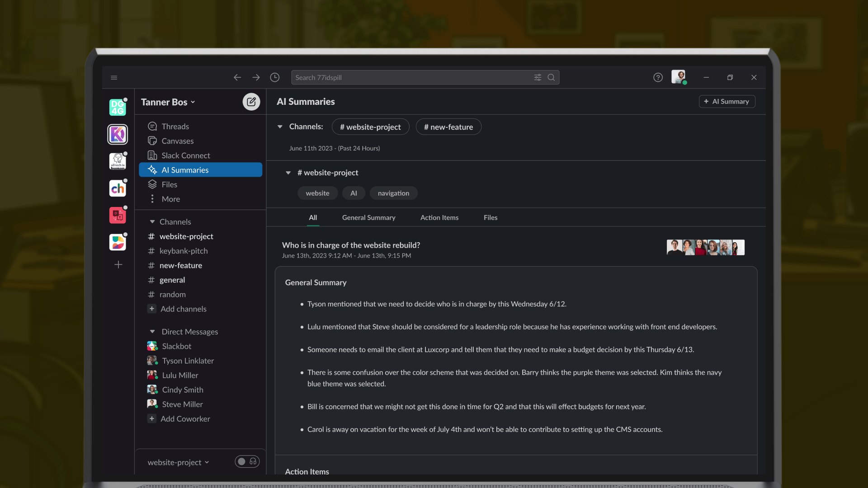
Task: Compose a new message
Action: (251, 102)
